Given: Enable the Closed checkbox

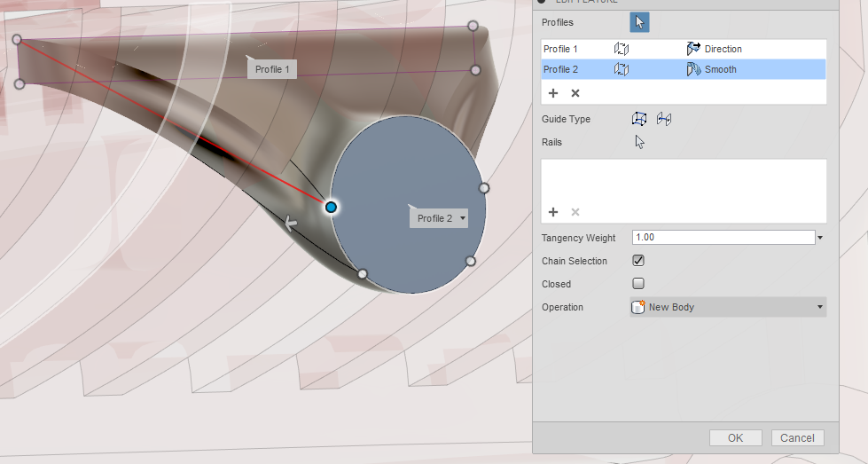Looking at the screenshot, I should (638, 284).
